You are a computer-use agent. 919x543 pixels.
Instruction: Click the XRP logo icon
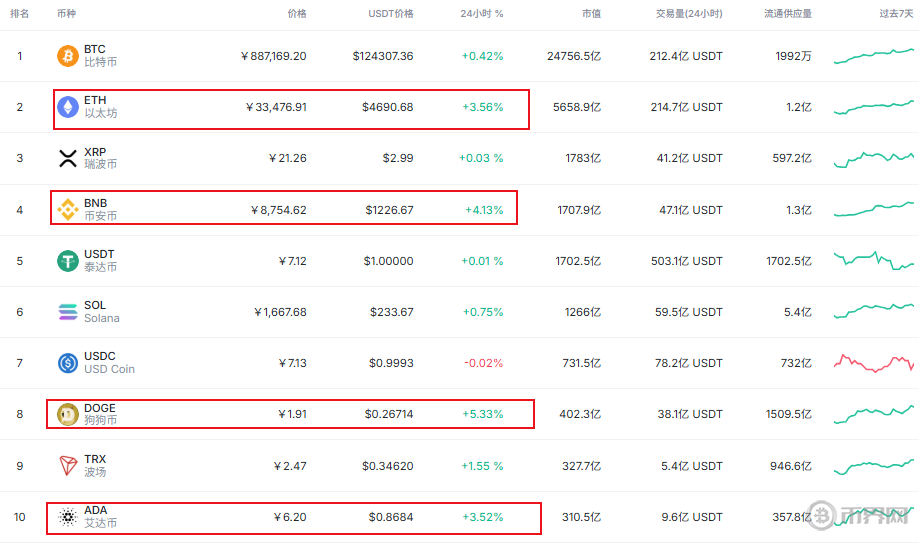[68, 158]
